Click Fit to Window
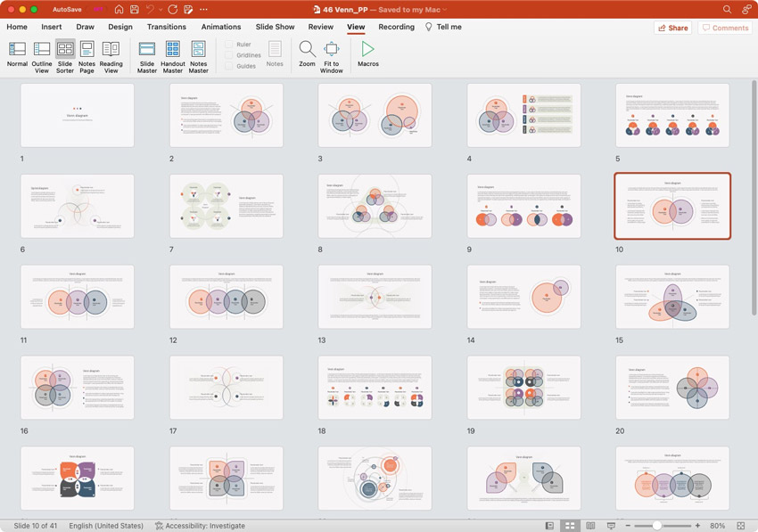Image resolution: width=758 pixels, height=532 pixels. click(x=331, y=56)
